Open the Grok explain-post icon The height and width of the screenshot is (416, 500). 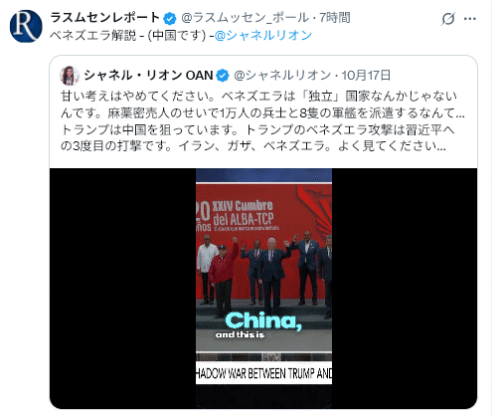click(448, 19)
